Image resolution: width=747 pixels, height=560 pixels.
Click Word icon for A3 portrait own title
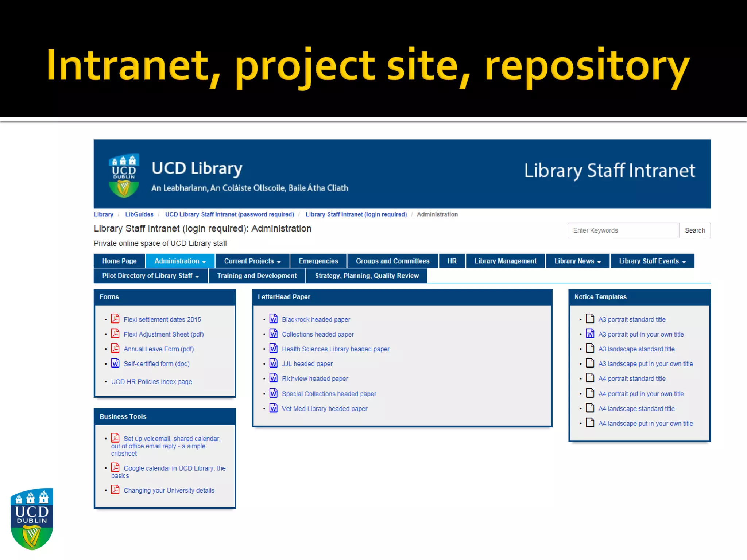point(590,334)
